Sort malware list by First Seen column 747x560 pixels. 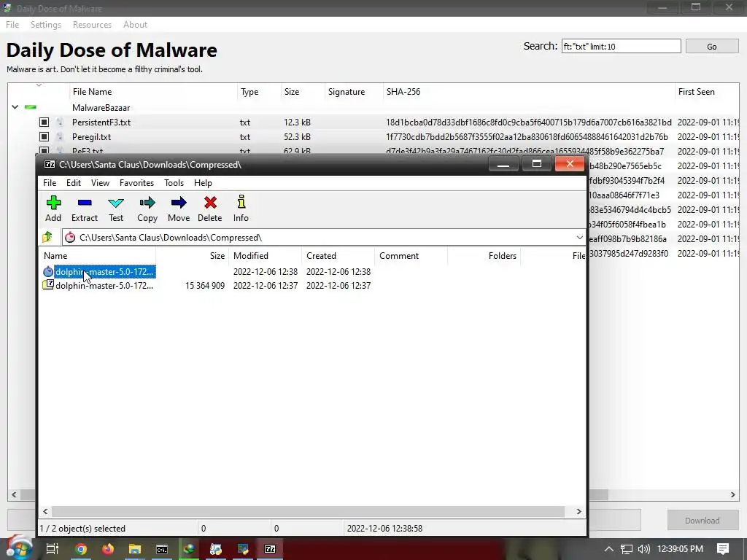point(707,91)
